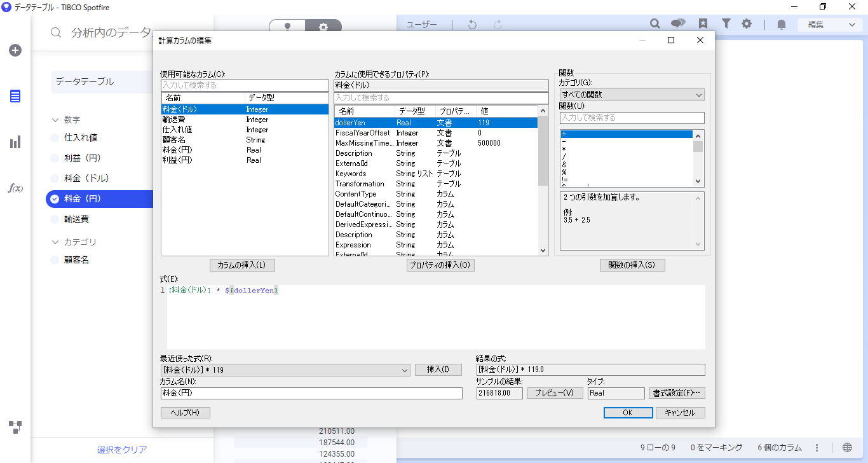Select the 仕入れ値 column circle in data panel
Screen dimensions: 868x463
click(55, 137)
